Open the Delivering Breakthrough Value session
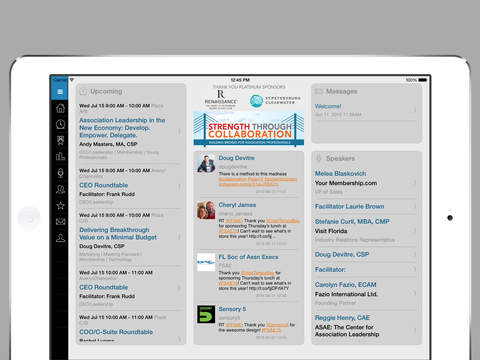The image size is (480, 360). pyautogui.click(x=118, y=233)
